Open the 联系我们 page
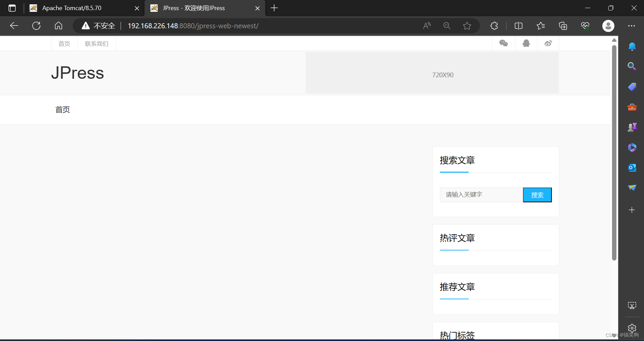This screenshot has width=644, height=341. click(x=96, y=43)
